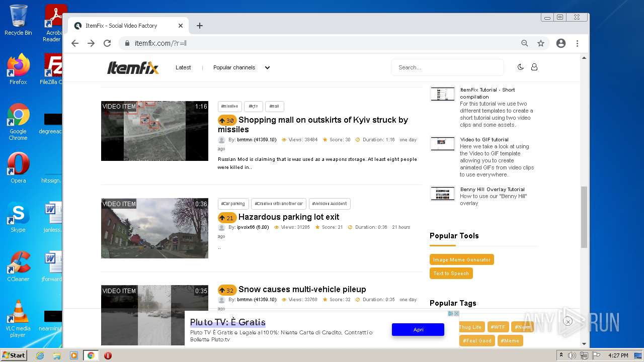Select the #Feel Good popular tag
This screenshot has height=362, width=644.
477,340
